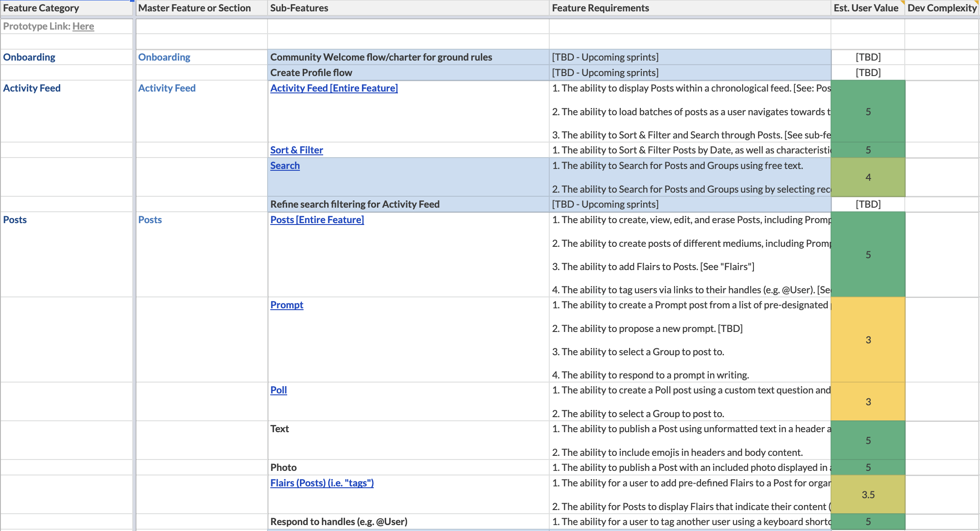Select yellow value 3 cell for Prompt
Viewport: 980px width, 531px height.
tap(868, 340)
